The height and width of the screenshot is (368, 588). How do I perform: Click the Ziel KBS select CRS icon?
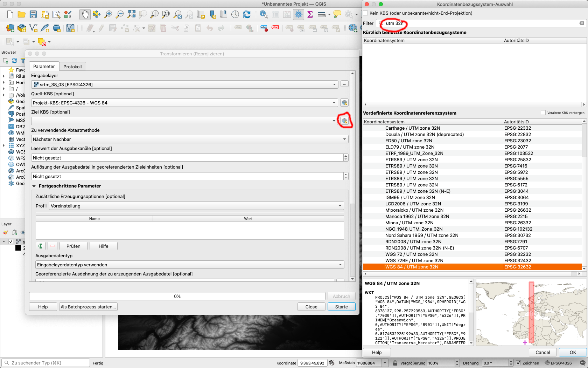point(344,121)
